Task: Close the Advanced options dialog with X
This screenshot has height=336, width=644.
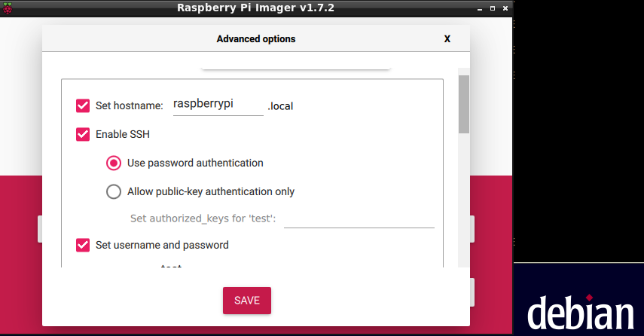Action: click(x=447, y=38)
